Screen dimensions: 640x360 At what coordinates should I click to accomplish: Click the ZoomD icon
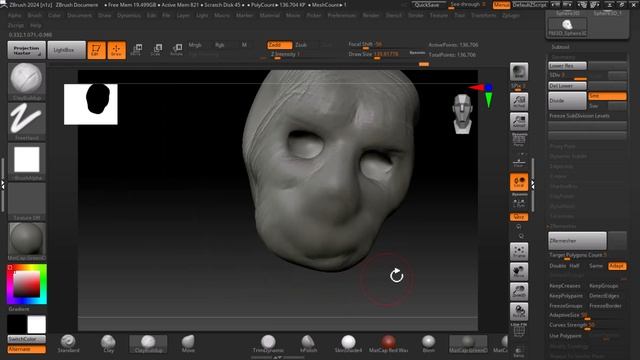pyautogui.click(x=519, y=291)
